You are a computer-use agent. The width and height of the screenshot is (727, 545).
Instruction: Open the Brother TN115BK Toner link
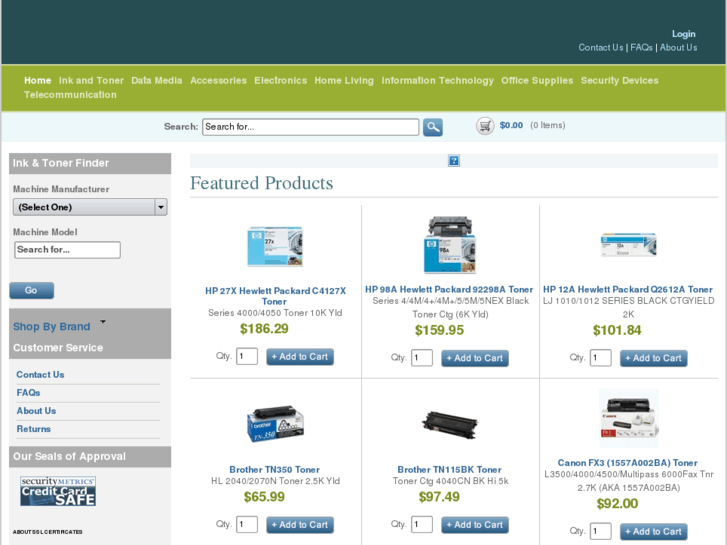pos(449,469)
